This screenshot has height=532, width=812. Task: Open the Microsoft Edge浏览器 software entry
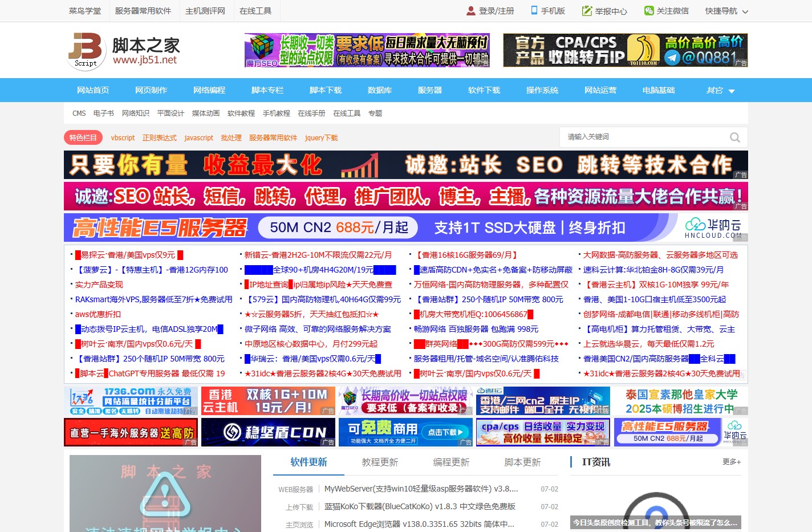[x=419, y=524]
